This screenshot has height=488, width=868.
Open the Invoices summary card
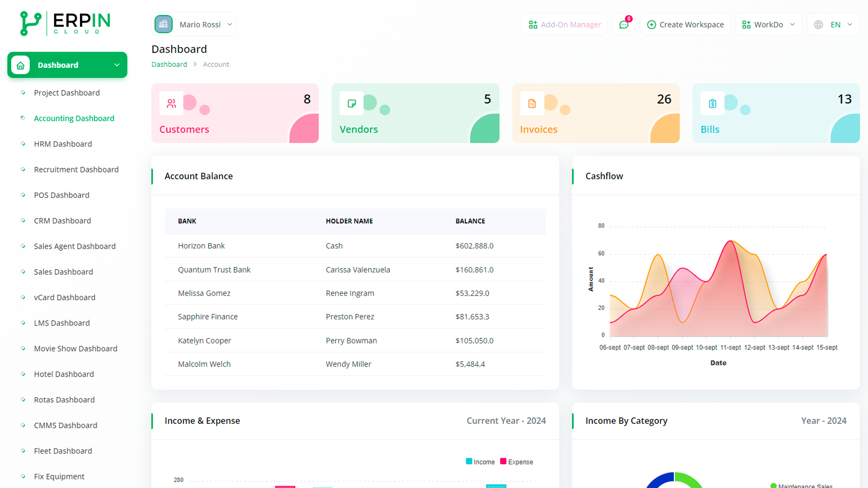pyautogui.click(x=596, y=113)
